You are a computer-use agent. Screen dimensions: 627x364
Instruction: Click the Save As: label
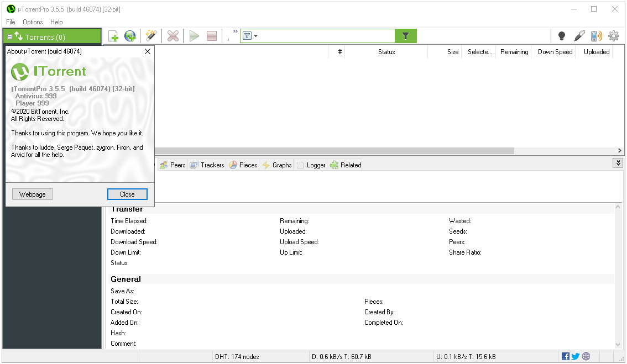pyautogui.click(x=122, y=291)
